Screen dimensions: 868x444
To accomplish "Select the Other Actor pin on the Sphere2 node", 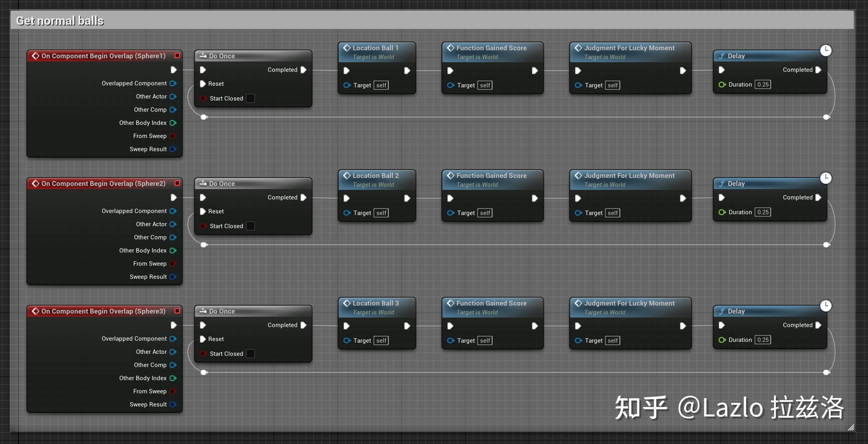I will click(x=173, y=224).
